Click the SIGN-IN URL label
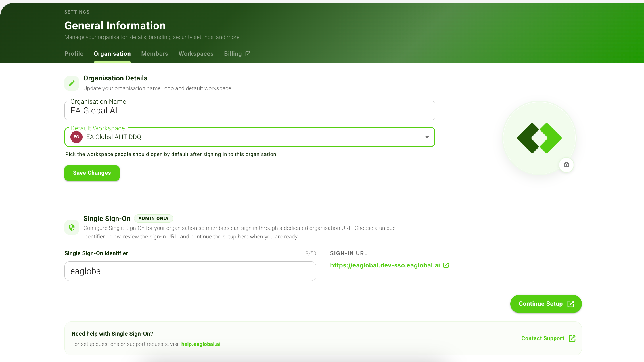 tap(349, 253)
